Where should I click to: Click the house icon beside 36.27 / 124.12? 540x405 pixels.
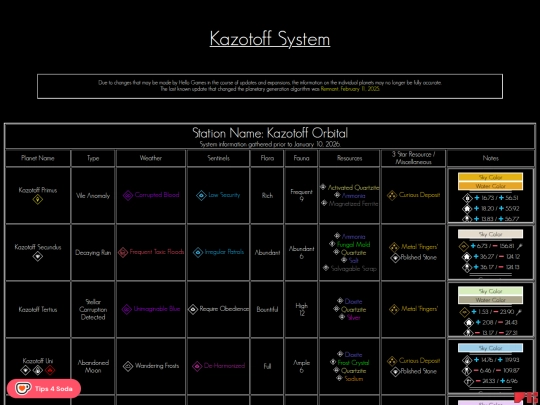467,257
